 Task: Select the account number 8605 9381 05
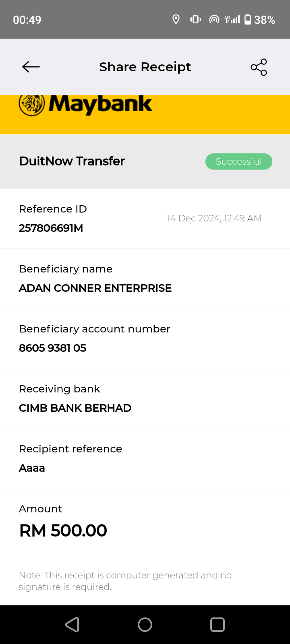53,348
